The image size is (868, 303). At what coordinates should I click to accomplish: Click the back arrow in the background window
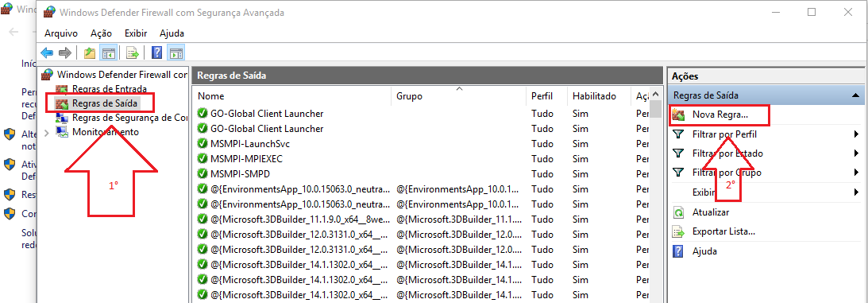click(14, 32)
